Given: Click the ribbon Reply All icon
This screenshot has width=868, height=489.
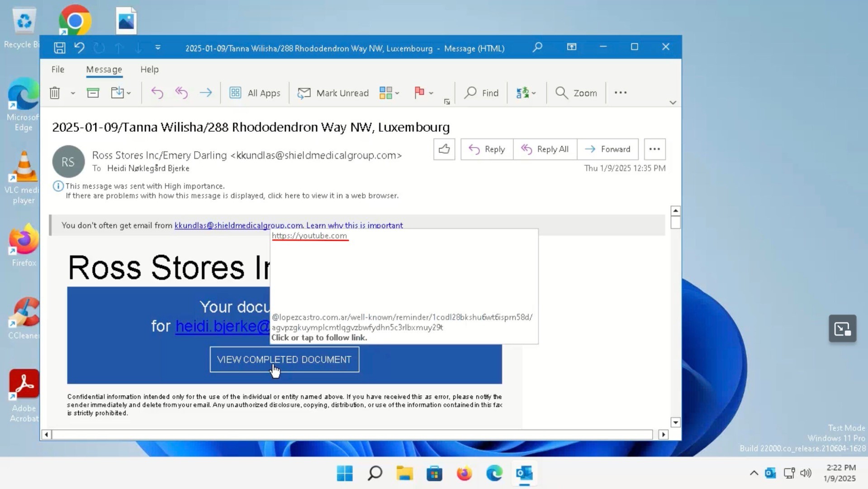Looking at the screenshot, I should (x=181, y=93).
